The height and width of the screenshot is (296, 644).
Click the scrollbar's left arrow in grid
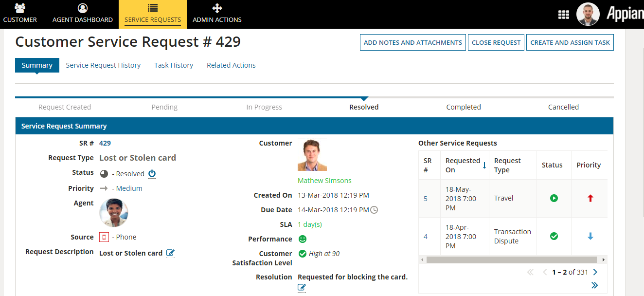(422, 260)
